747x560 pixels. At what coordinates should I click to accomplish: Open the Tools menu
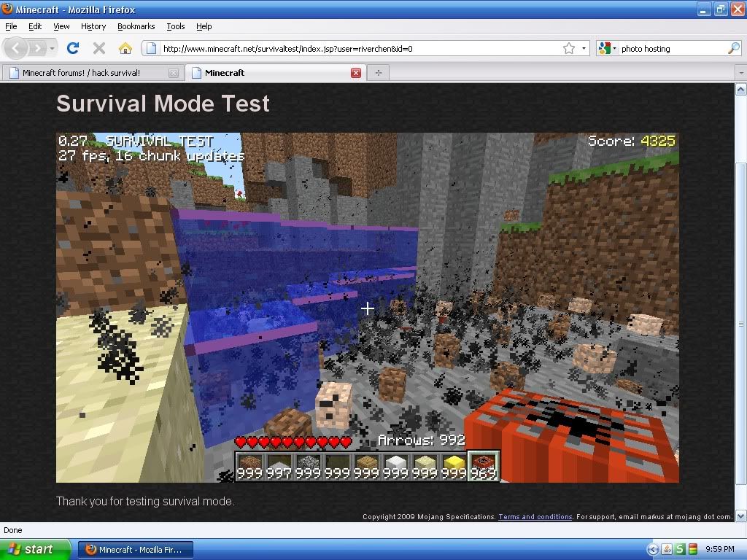[x=175, y=26]
